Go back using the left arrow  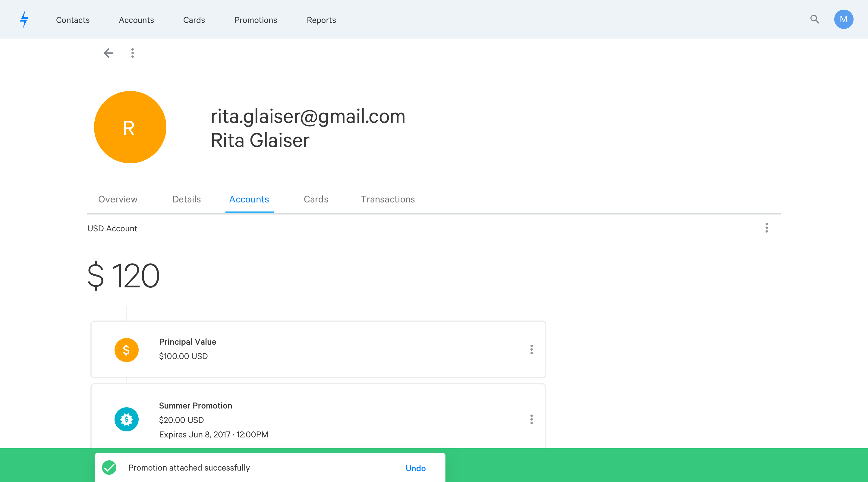point(108,53)
